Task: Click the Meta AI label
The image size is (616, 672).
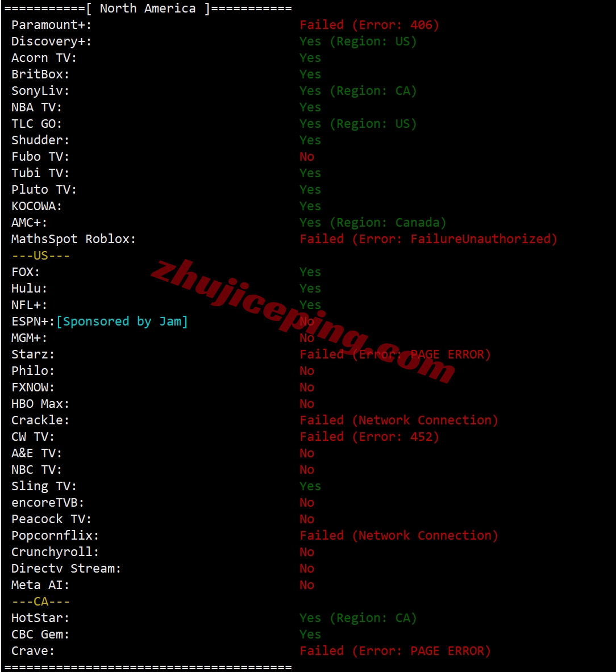Action: pos(40,585)
